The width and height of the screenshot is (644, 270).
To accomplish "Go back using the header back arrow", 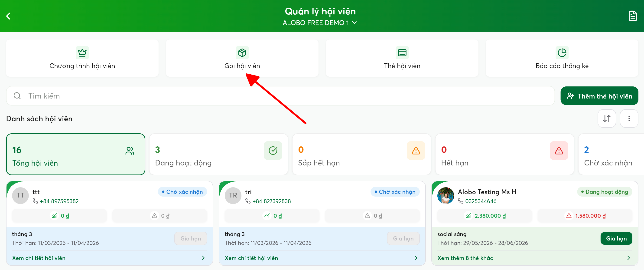I will coord(9,16).
